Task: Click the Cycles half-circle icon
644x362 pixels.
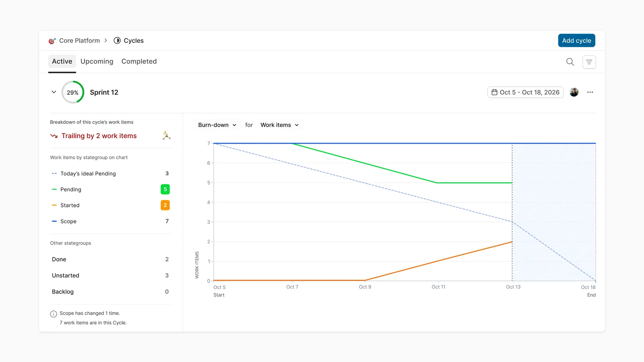Action: pos(117,41)
